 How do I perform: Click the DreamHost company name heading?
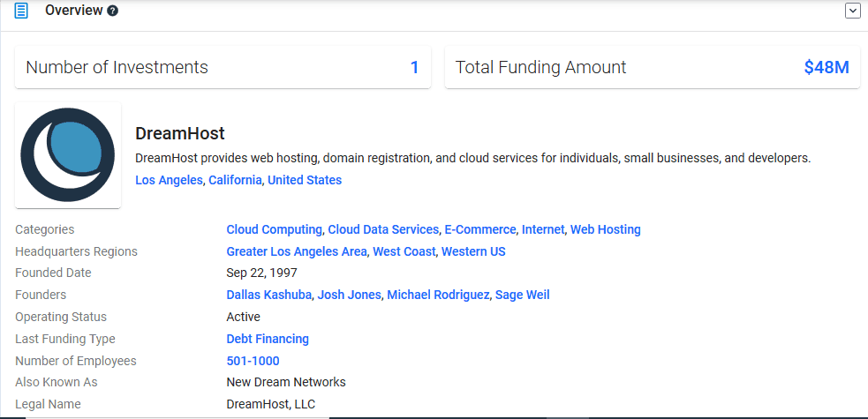pyautogui.click(x=180, y=134)
